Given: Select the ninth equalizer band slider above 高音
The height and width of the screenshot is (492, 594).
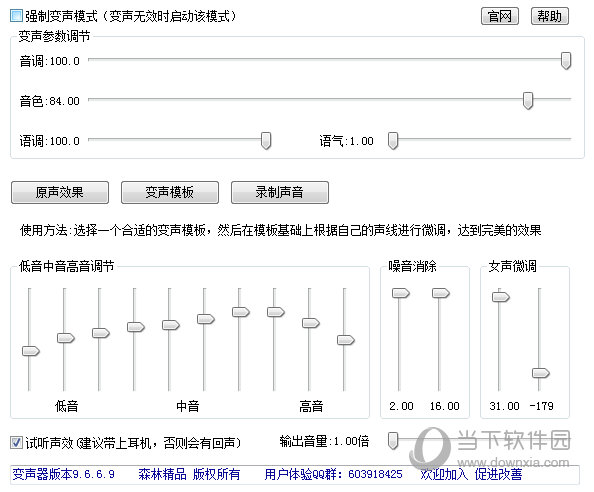Looking at the screenshot, I should (311, 323).
